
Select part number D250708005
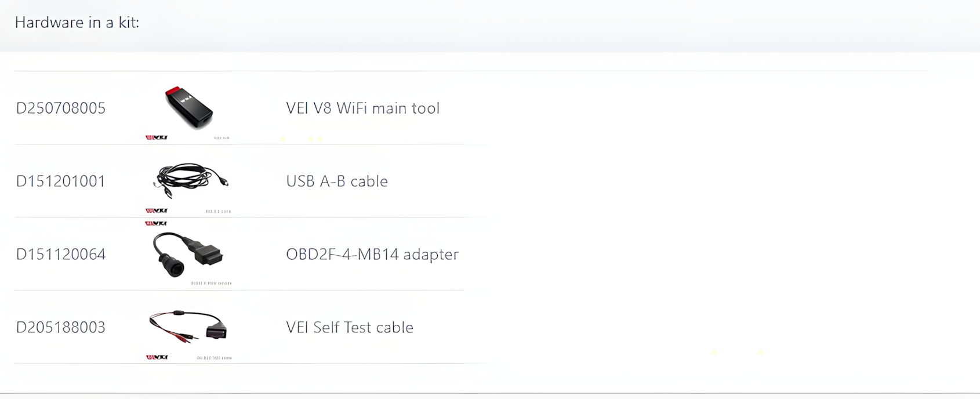click(x=61, y=108)
